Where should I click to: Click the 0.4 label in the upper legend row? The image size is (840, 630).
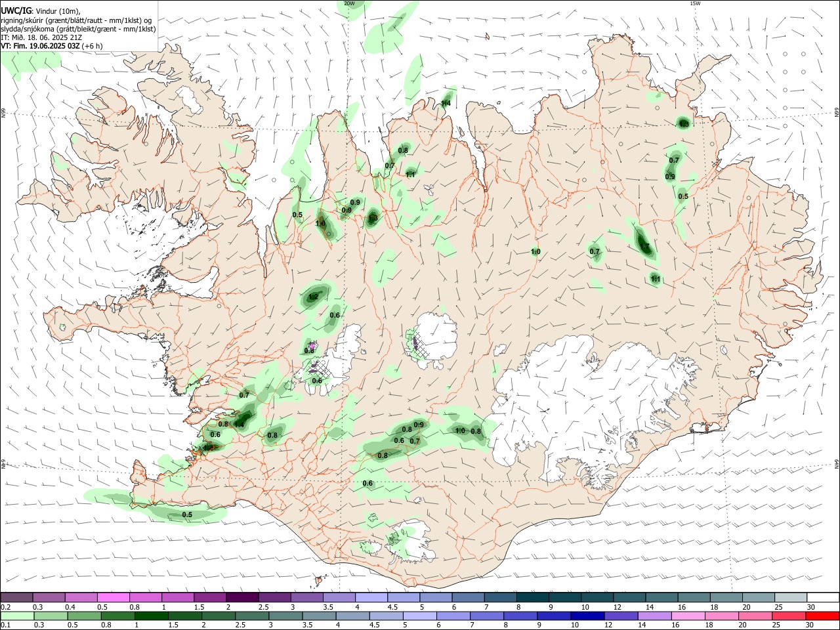[x=70, y=607]
